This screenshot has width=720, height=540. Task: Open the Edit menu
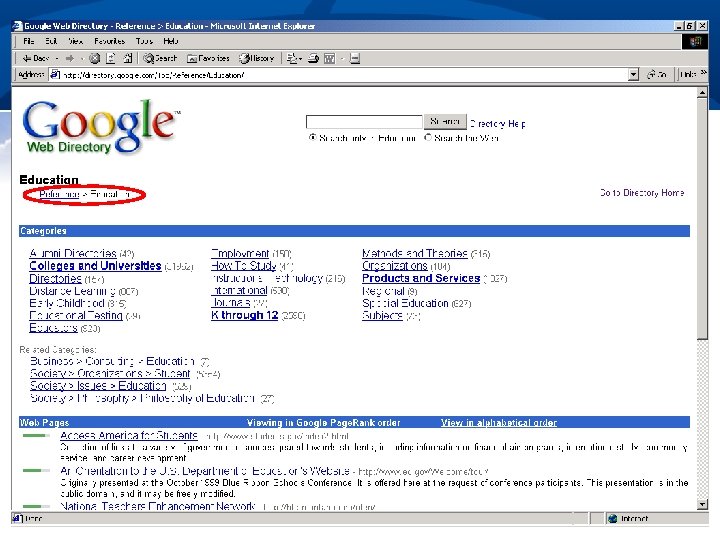(x=51, y=41)
